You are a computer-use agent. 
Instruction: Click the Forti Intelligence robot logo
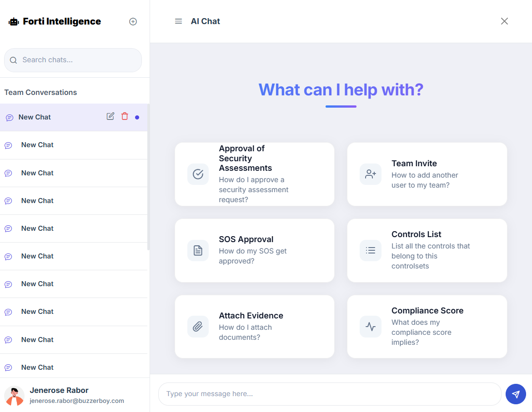14,21
